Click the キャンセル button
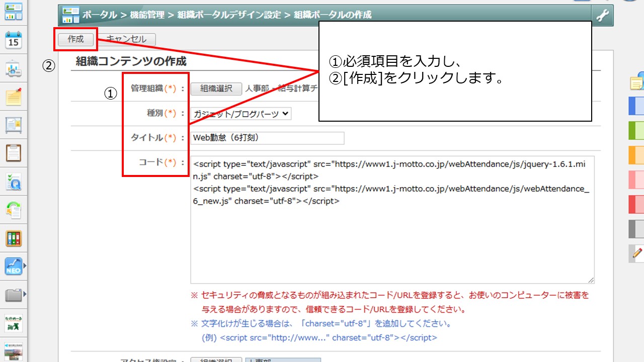The height and width of the screenshot is (362, 644). click(x=127, y=39)
